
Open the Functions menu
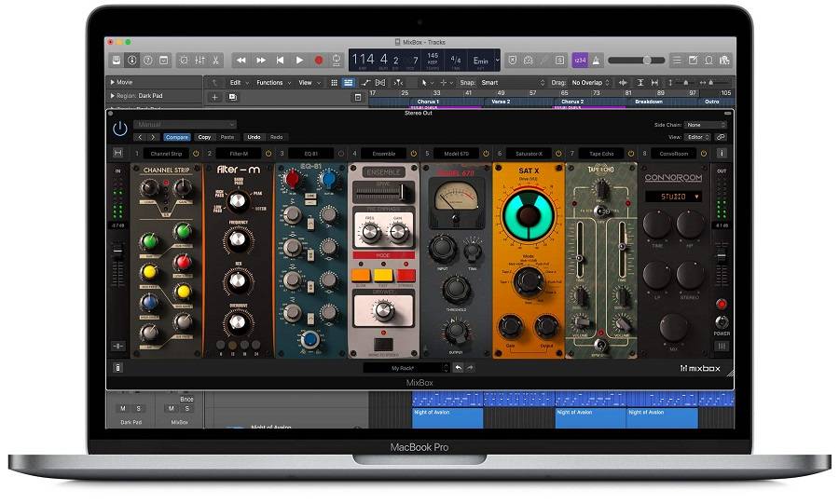[x=271, y=83]
